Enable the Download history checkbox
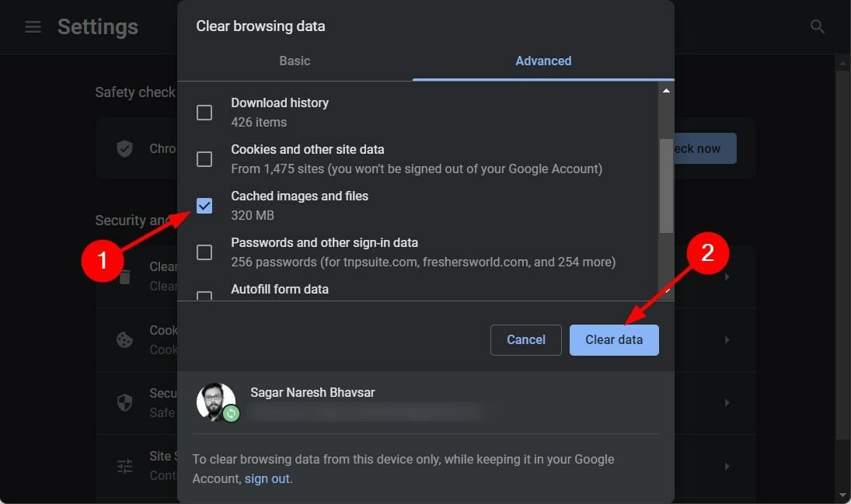851x504 pixels. point(204,113)
